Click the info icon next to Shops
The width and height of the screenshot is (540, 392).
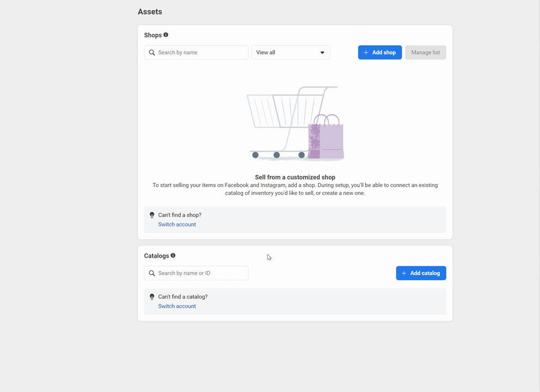click(x=166, y=35)
